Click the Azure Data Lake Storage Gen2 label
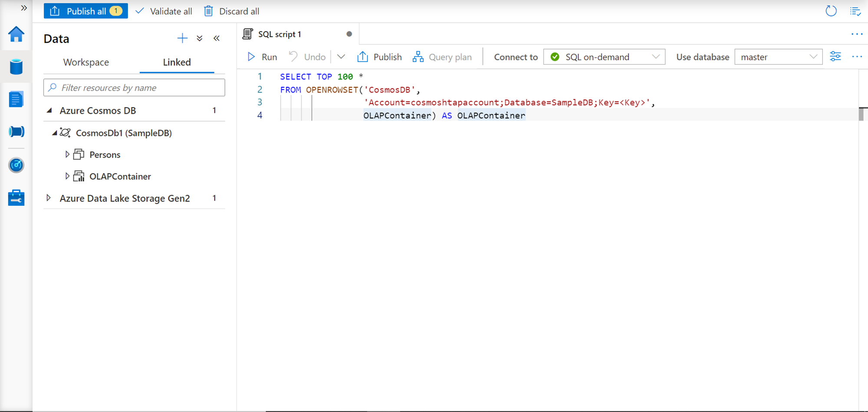Image resolution: width=868 pixels, height=412 pixels. click(x=125, y=198)
